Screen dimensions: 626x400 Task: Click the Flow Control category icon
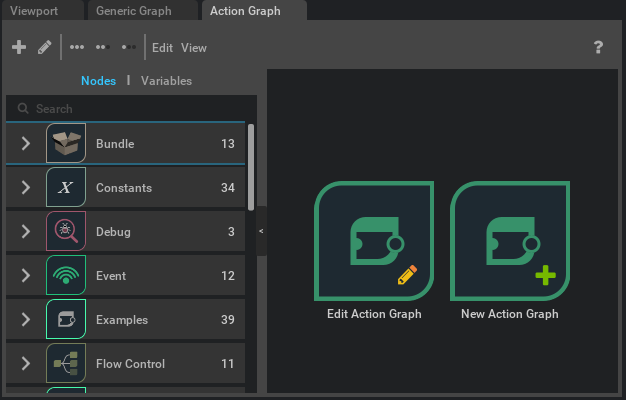point(66,364)
